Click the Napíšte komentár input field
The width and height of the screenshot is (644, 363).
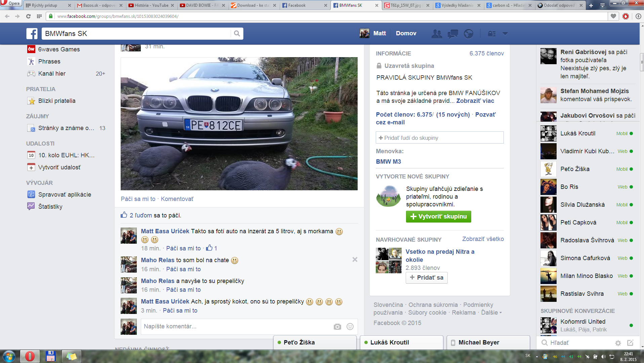[235, 327]
